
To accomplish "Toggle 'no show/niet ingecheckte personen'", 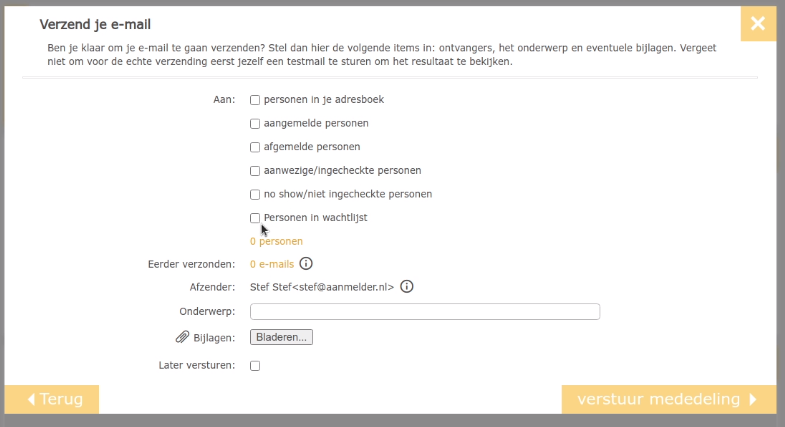I will pyautogui.click(x=255, y=194).
